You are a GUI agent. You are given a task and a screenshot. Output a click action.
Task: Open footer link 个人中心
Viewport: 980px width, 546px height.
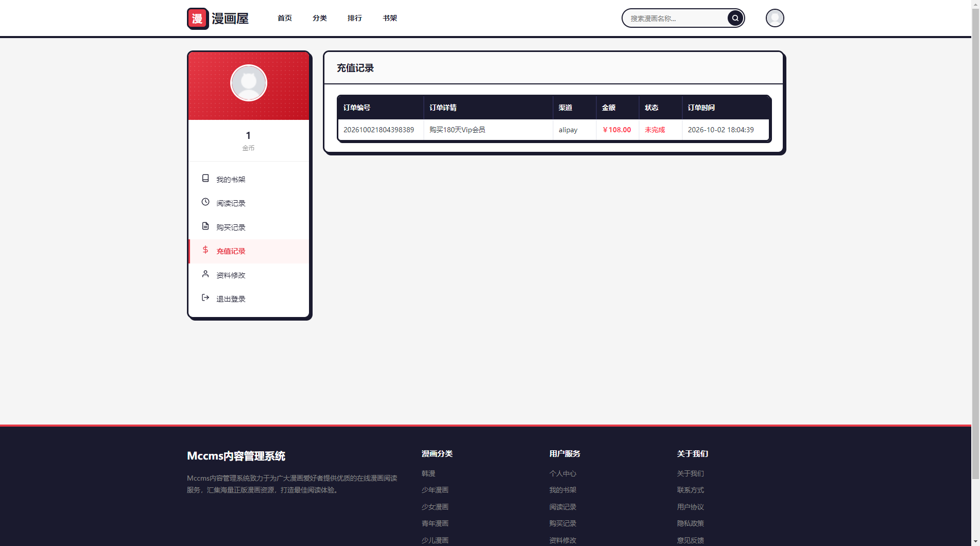pos(563,473)
